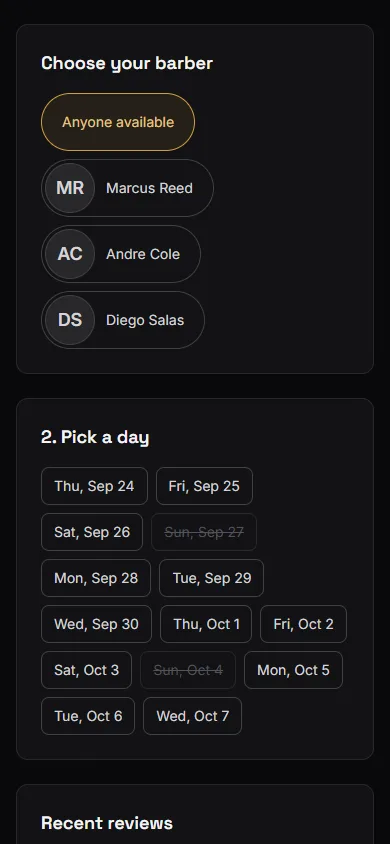The height and width of the screenshot is (844, 390).
Task: Click the DS avatar icon
Action: [70, 320]
